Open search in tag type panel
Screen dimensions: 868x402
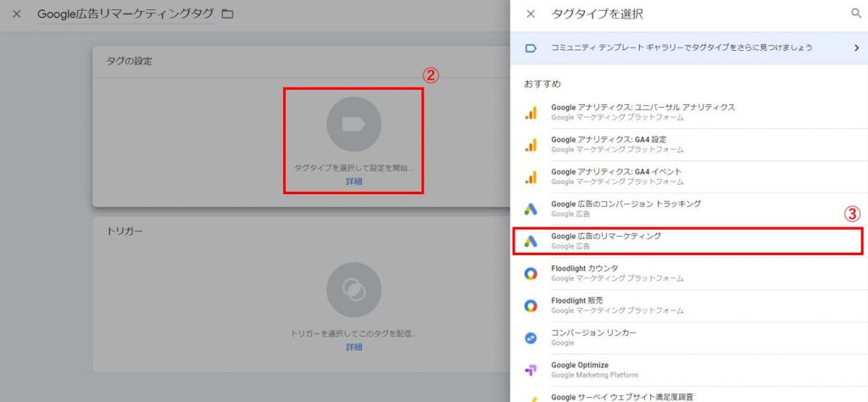coord(856,14)
